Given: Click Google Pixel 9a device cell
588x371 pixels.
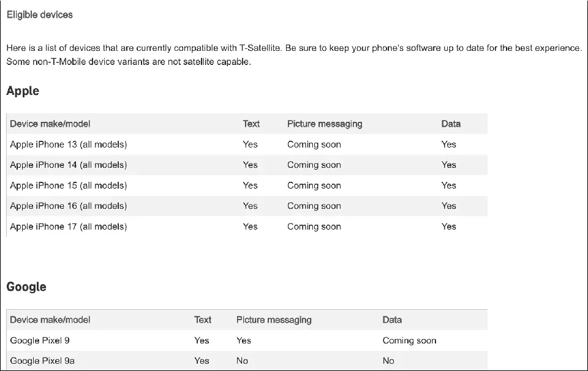Looking at the screenshot, I should tap(42, 361).
